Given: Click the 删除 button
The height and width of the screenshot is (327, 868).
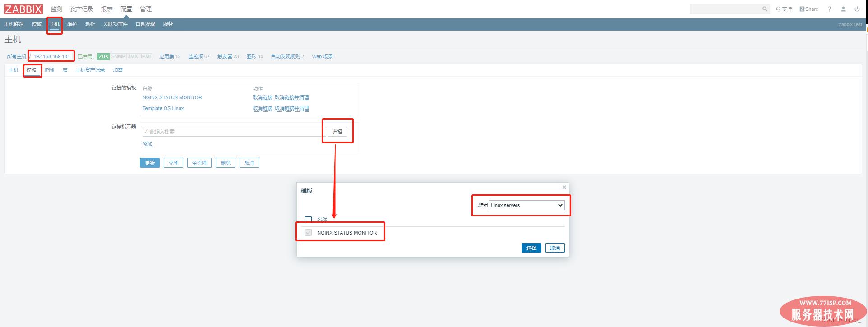Looking at the screenshot, I should pyautogui.click(x=226, y=163).
